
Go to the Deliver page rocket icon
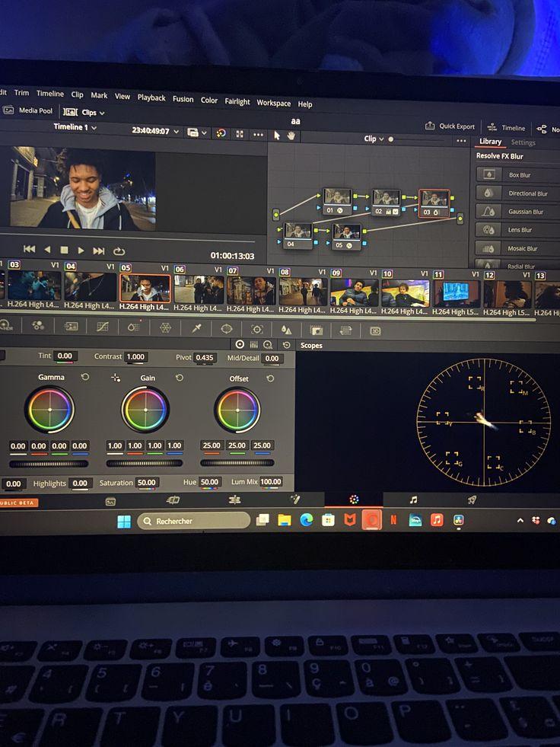(x=472, y=500)
